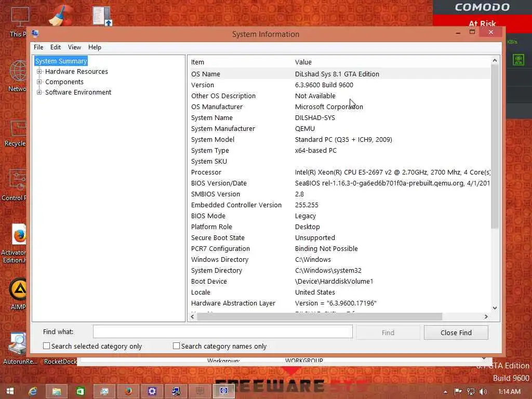Select the System Manufacturer row

click(339, 129)
